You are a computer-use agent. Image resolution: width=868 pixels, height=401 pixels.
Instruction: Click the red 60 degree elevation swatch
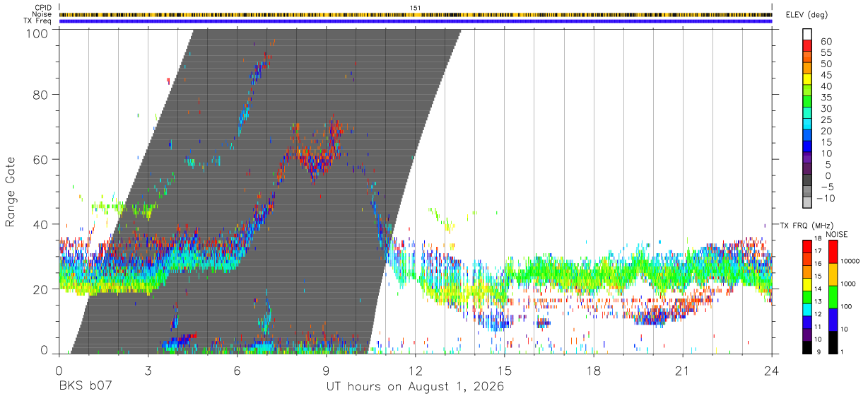point(807,46)
